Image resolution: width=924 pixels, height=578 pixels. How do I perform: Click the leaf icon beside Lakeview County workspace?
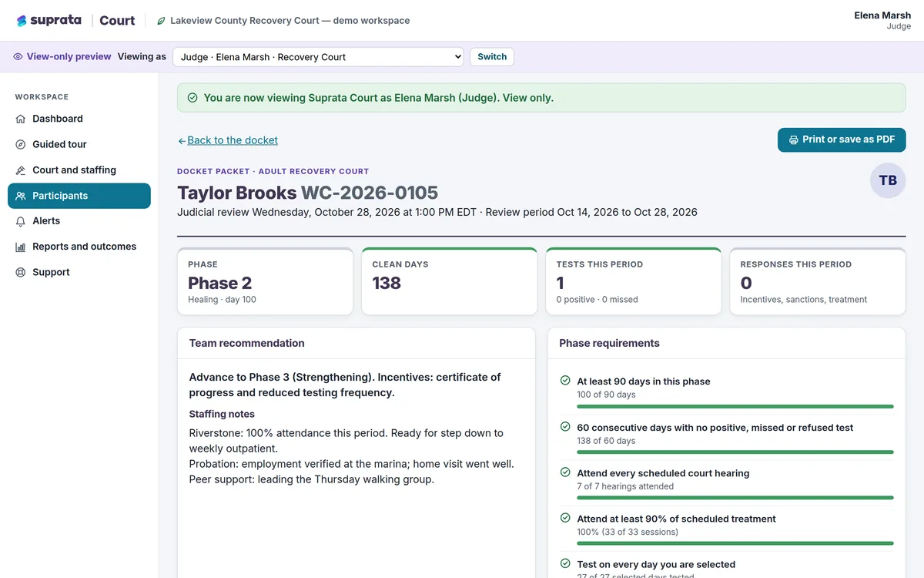[161, 21]
